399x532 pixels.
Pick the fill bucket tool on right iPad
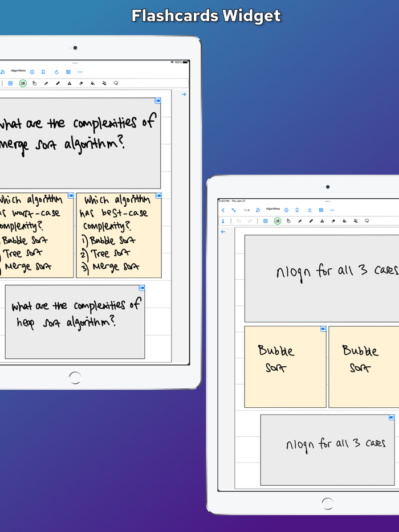click(x=344, y=221)
